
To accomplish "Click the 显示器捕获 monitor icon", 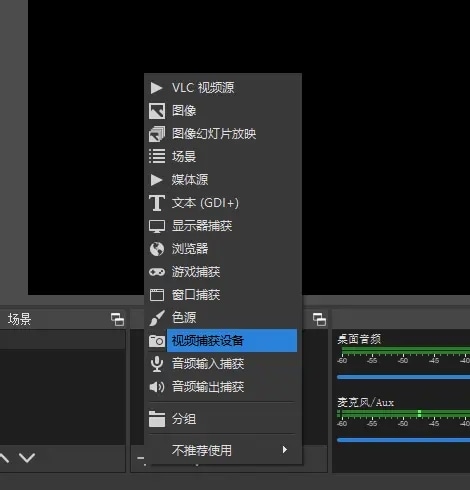I will click(x=157, y=226).
